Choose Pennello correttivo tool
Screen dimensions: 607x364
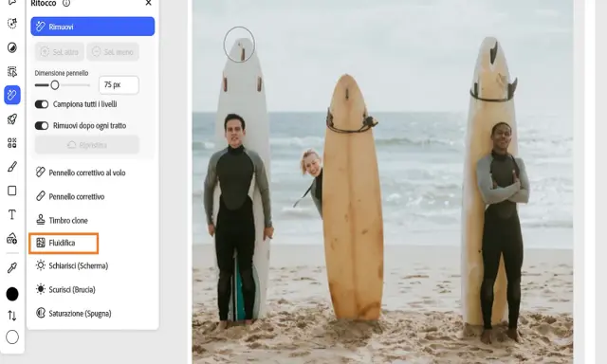pos(70,196)
